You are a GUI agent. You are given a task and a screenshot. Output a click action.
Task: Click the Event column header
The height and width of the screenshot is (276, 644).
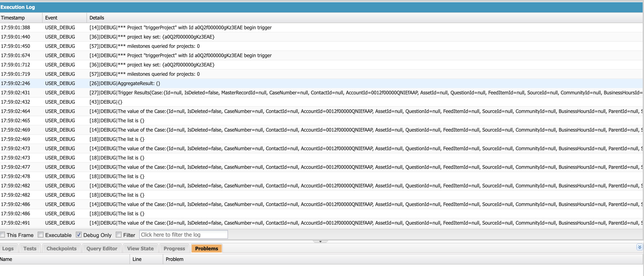pyautogui.click(x=51, y=18)
